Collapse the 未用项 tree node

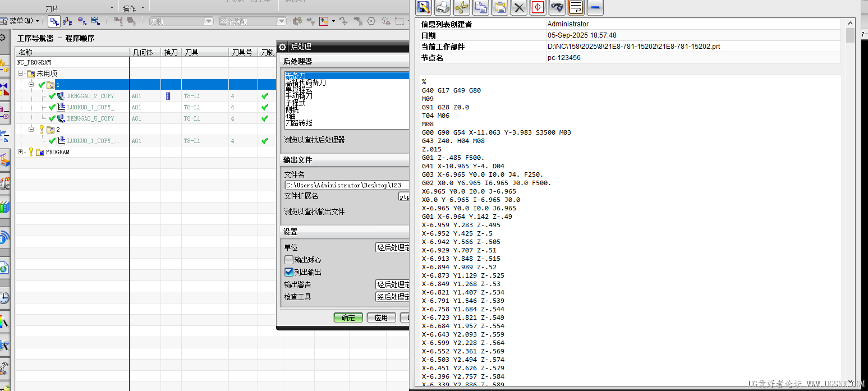pos(21,73)
